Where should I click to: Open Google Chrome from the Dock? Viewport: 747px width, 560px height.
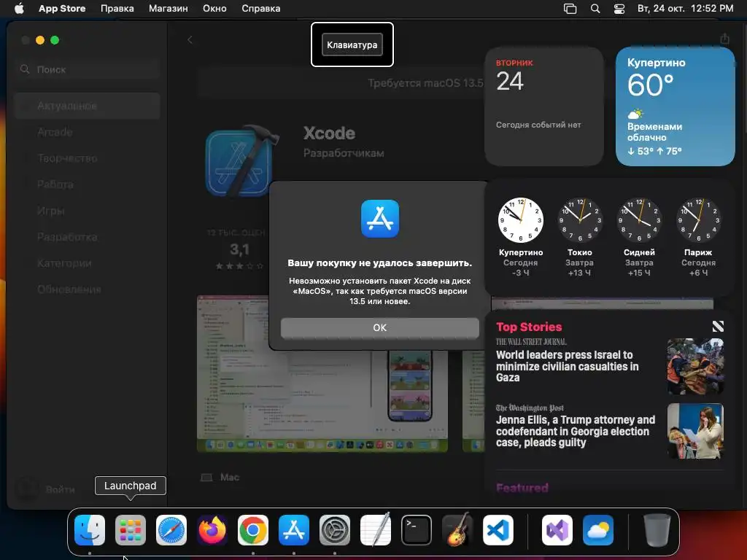[253, 530]
